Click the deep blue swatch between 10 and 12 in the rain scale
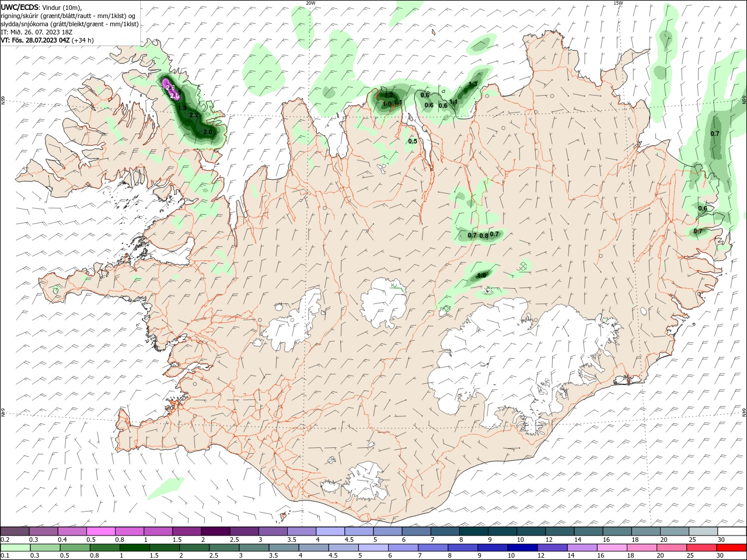This screenshot has height=560, width=747. click(x=521, y=548)
